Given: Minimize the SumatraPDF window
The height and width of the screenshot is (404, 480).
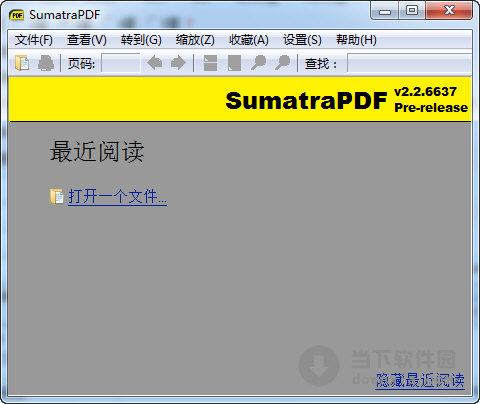Looking at the screenshot, I should 385,12.
